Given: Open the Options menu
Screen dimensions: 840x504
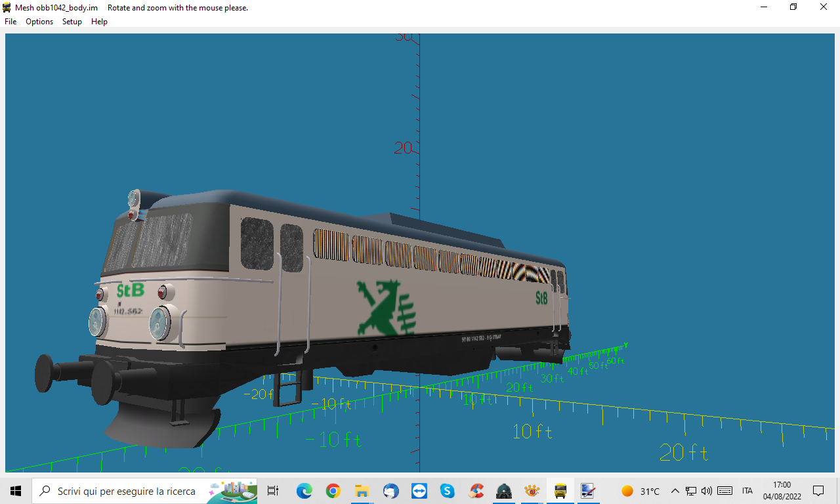Looking at the screenshot, I should tap(39, 22).
